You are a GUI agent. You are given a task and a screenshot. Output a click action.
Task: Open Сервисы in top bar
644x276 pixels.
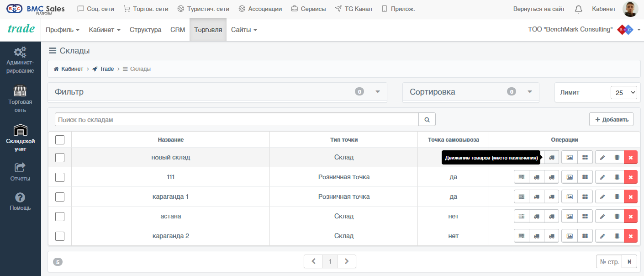click(x=308, y=9)
